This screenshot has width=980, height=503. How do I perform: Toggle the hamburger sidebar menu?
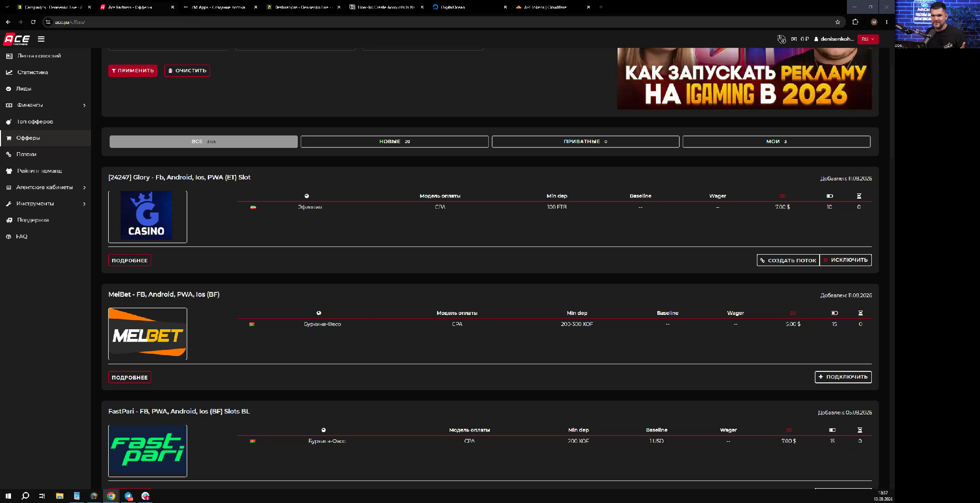(41, 39)
